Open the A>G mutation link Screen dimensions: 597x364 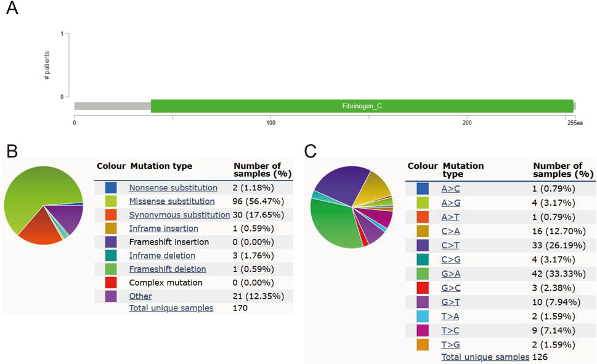coord(451,203)
